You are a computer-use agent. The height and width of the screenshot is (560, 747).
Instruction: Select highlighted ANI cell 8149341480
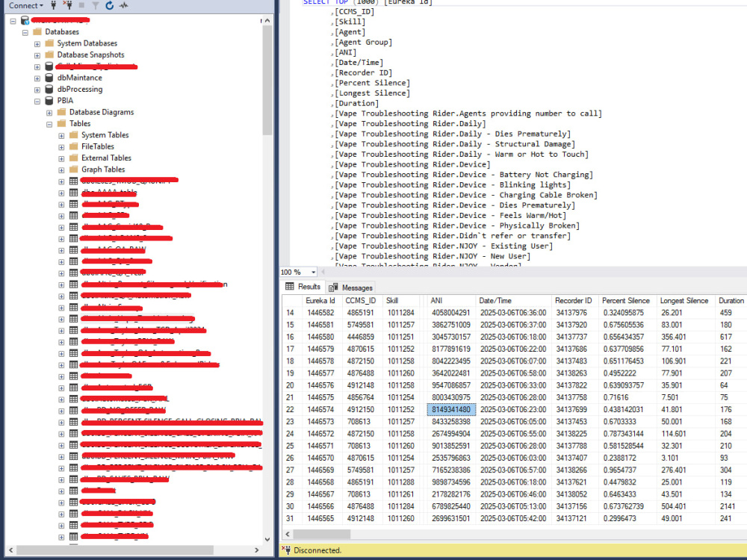point(451,409)
